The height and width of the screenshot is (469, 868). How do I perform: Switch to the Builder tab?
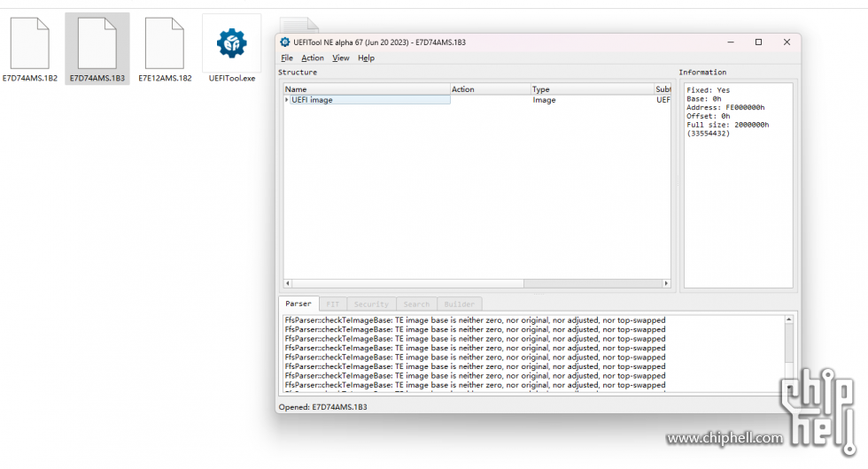(460, 304)
